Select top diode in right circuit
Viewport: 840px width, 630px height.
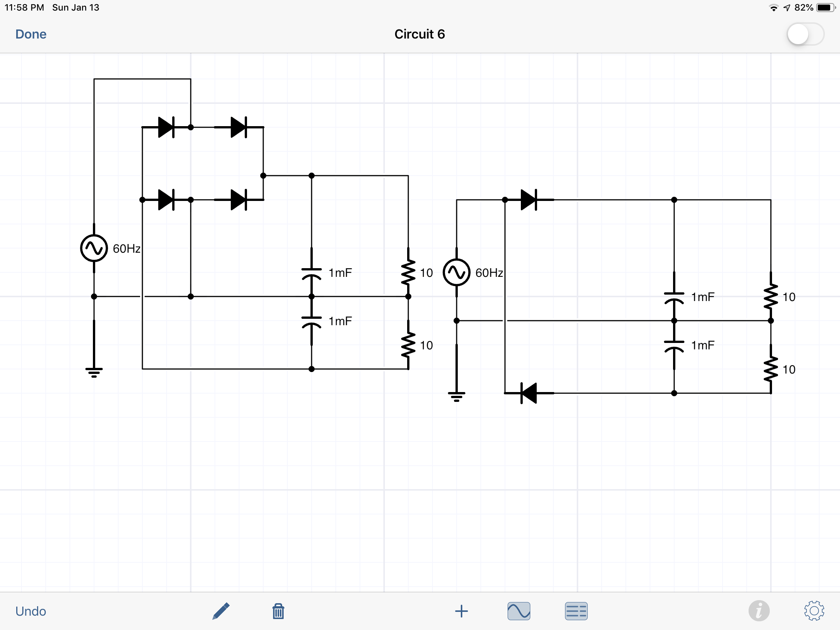coord(529,200)
